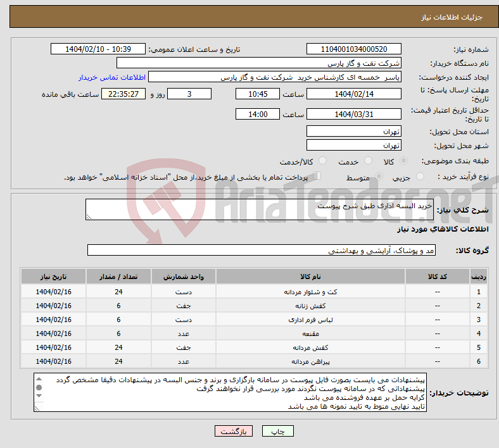Click the remaining time field 22:35:27

[x=123, y=94]
